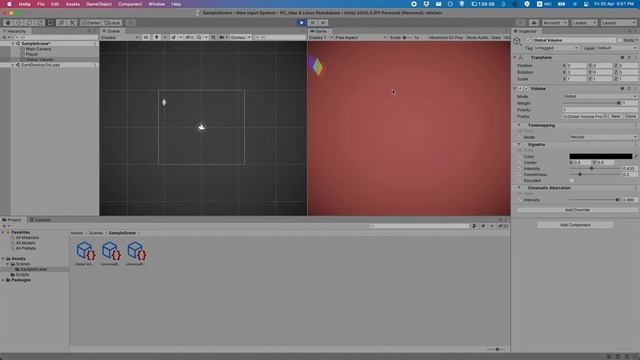The width and height of the screenshot is (640, 360).
Task: Open the Shaded draw mode dropdown
Action: pyautogui.click(x=120, y=38)
